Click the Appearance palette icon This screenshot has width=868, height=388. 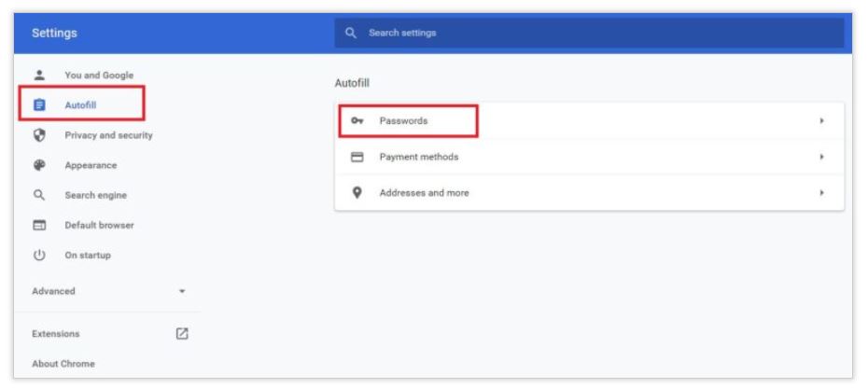pos(39,165)
